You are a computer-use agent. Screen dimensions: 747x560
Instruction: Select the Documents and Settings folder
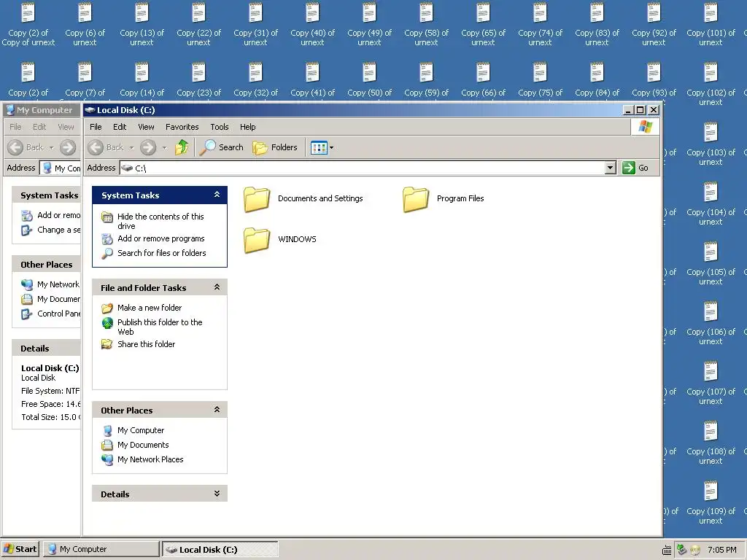coord(303,198)
